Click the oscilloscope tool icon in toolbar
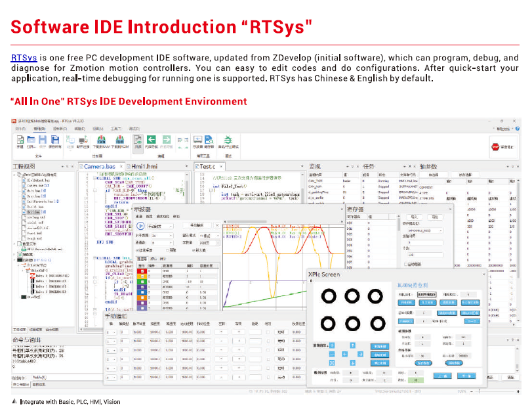Image resolution: width=532 pixels, height=415 pixels. tap(197, 140)
